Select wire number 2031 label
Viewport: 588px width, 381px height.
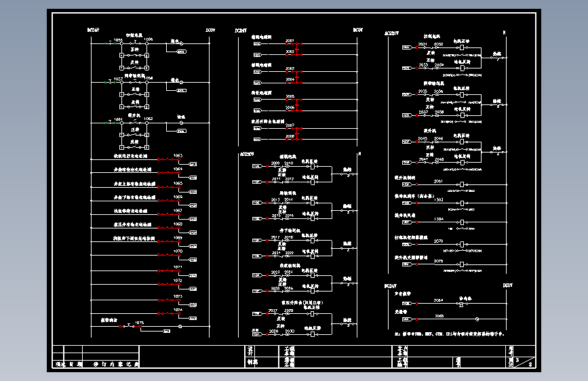(x=423, y=44)
